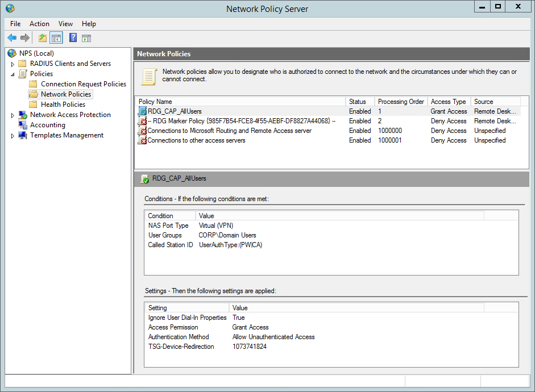Click the notepad icon beside Network policies description
Screen dimensions: 535x392
(x=149, y=76)
